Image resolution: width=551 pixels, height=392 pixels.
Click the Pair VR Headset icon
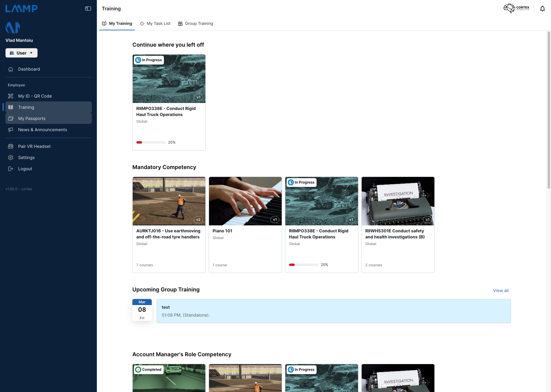[11, 146]
